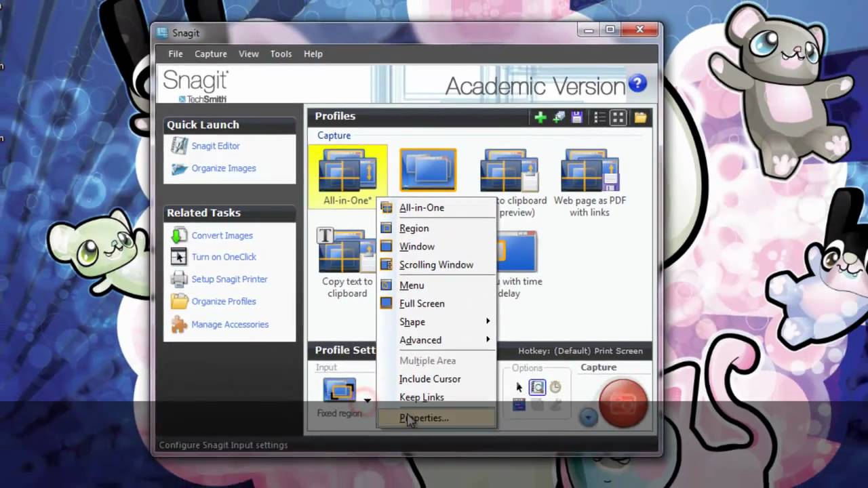Click the Convert Images green arrow icon
The width and height of the screenshot is (868, 488).
pos(179,235)
